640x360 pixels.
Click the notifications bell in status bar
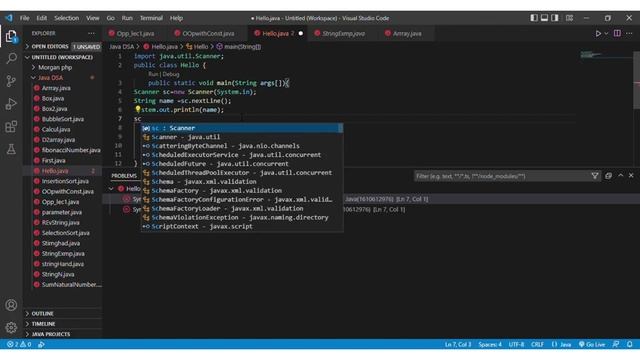coord(629,344)
